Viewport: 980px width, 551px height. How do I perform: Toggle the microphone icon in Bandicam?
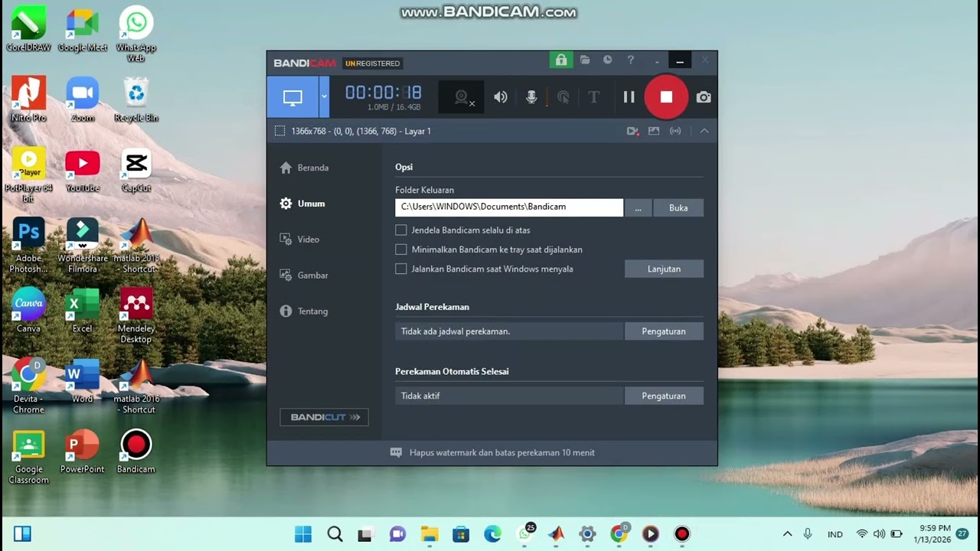click(531, 97)
